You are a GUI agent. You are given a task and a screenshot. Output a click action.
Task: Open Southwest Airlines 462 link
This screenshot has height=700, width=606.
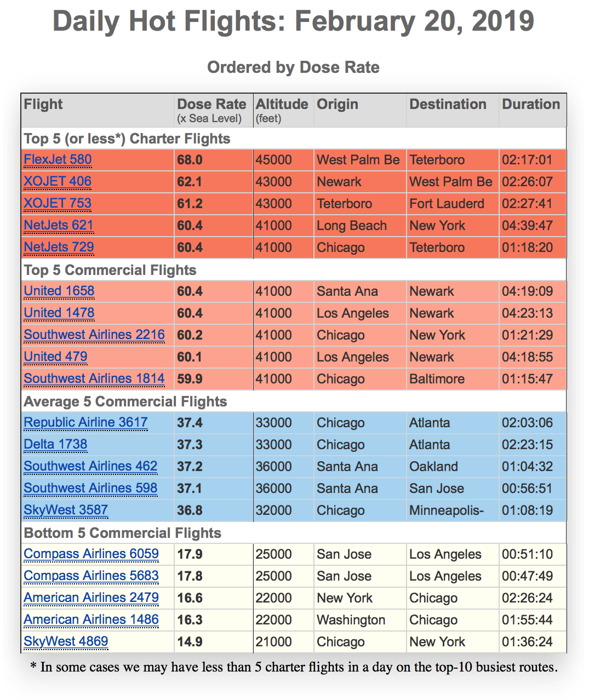point(90,467)
